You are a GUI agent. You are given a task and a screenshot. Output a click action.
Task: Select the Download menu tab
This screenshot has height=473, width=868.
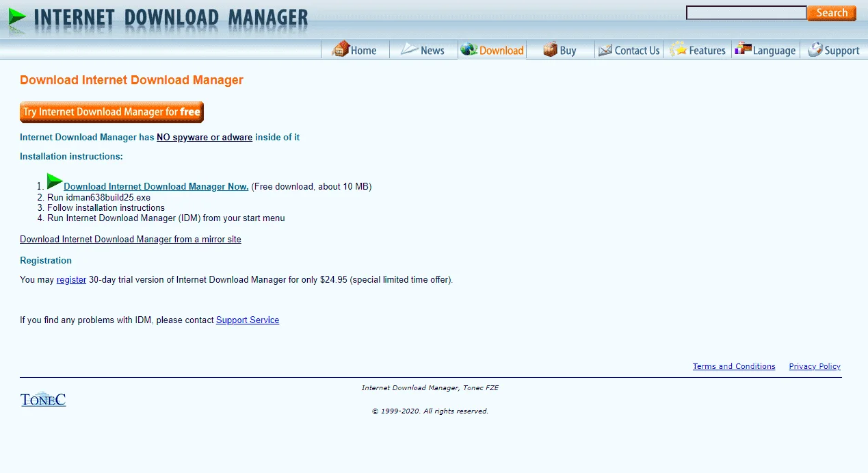(x=492, y=50)
